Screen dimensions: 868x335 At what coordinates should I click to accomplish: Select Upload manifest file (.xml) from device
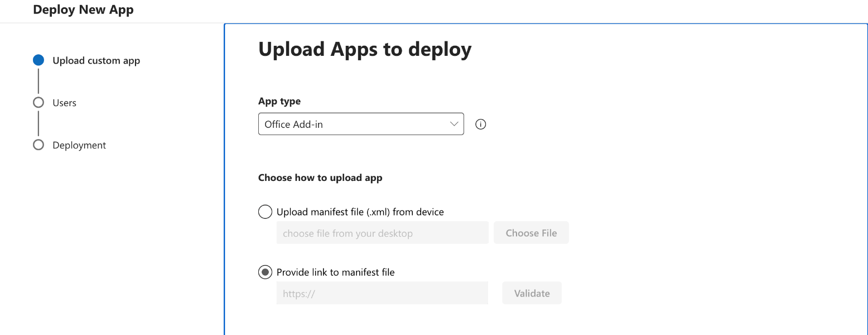click(x=266, y=212)
